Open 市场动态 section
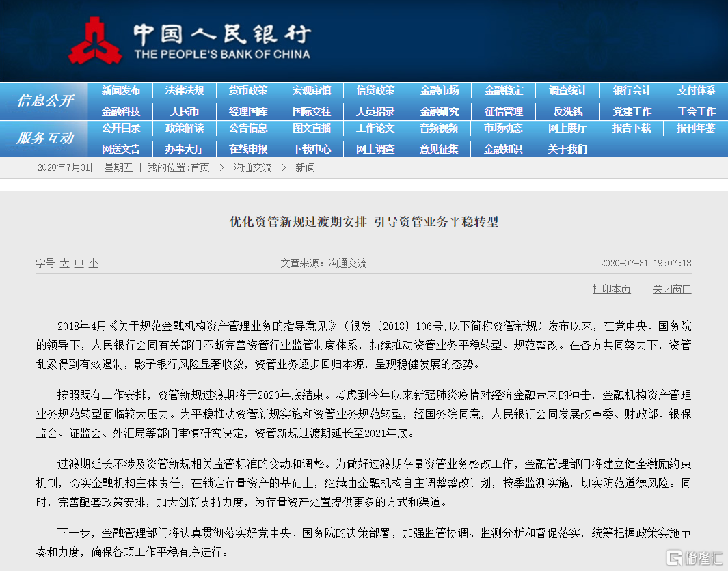The width and height of the screenshot is (728, 571). pyautogui.click(x=503, y=128)
